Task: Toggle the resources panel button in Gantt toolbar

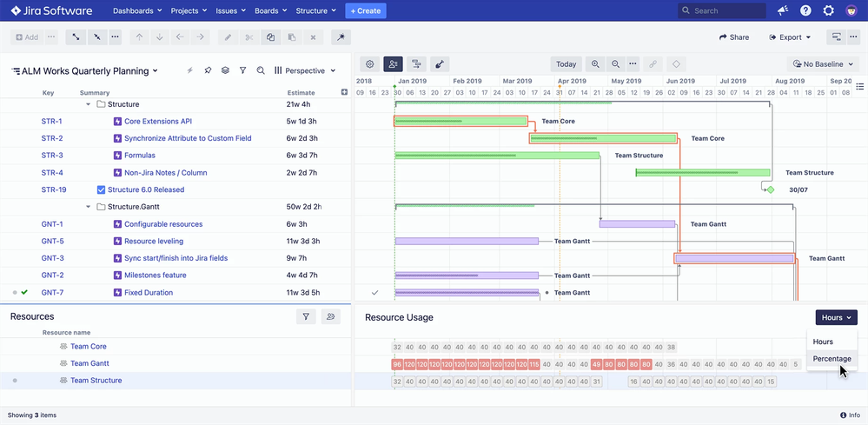Action: (x=393, y=64)
